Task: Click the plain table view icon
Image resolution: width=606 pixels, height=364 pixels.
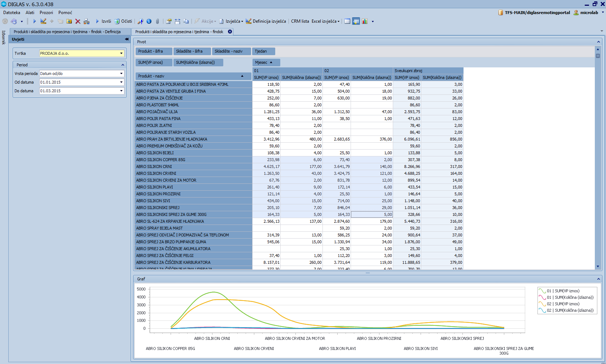Action: pyautogui.click(x=347, y=22)
